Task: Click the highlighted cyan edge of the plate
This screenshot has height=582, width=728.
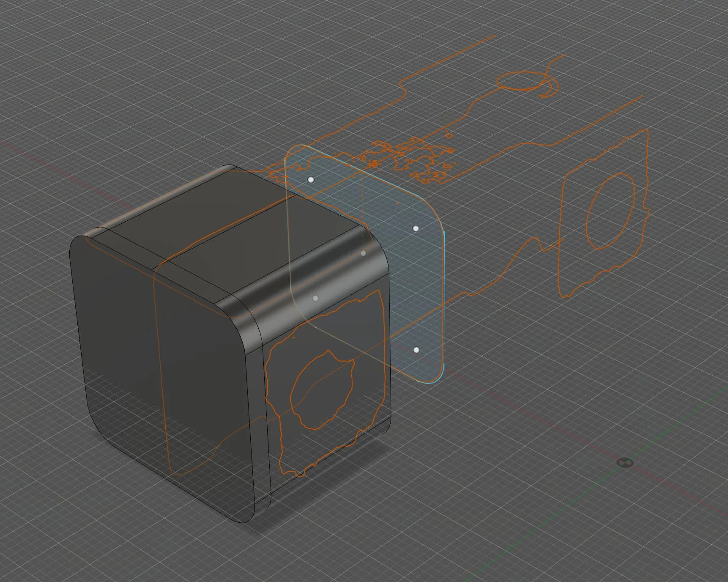Action: [x=444, y=305]
